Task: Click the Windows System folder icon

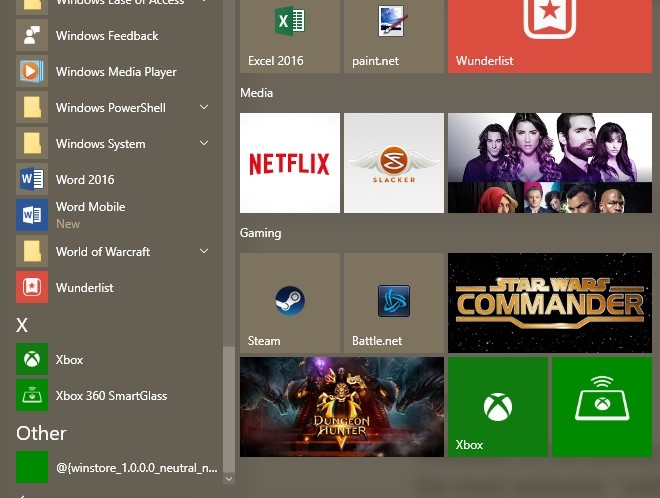Action: [32, 143]
